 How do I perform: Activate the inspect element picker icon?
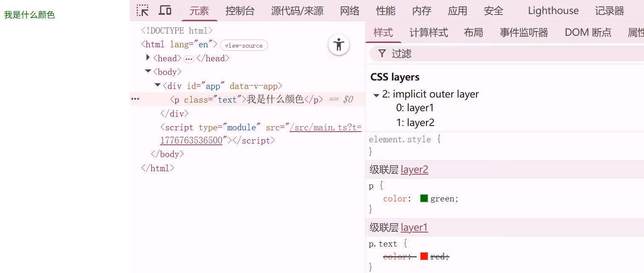click(142, 11)
